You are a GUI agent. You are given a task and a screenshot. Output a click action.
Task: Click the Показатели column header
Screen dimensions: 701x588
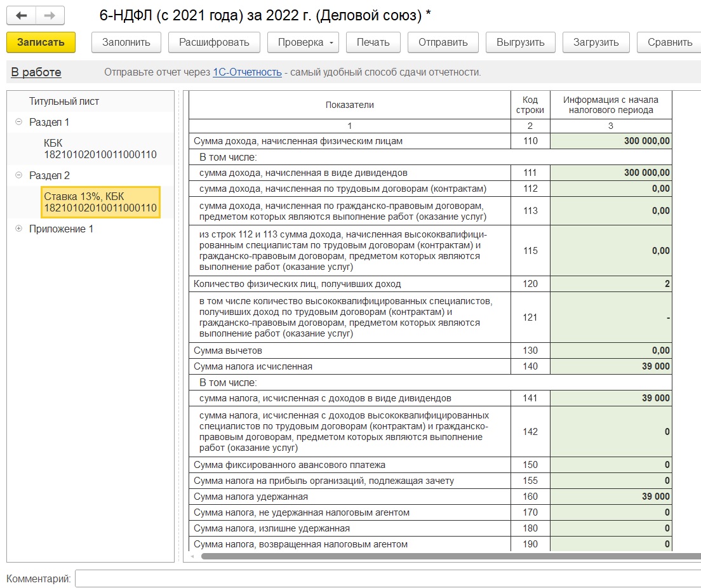[x=350, y=105]
